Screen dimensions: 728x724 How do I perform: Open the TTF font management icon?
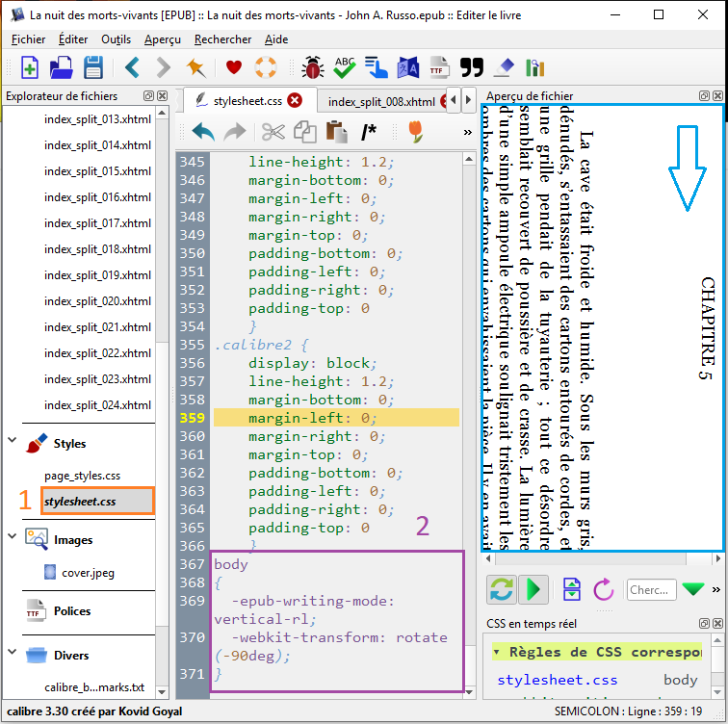[x=439, y=67]
